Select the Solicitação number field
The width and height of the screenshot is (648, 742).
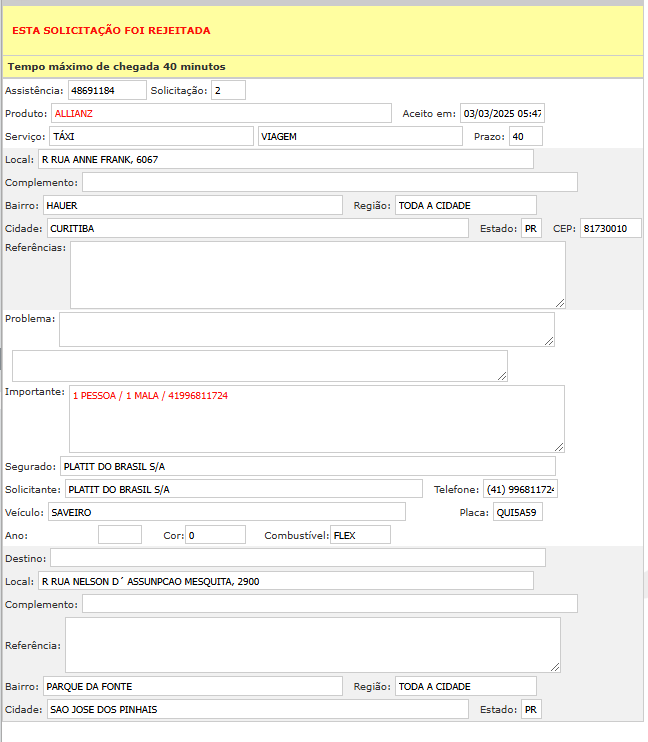(x=228, y=91)
